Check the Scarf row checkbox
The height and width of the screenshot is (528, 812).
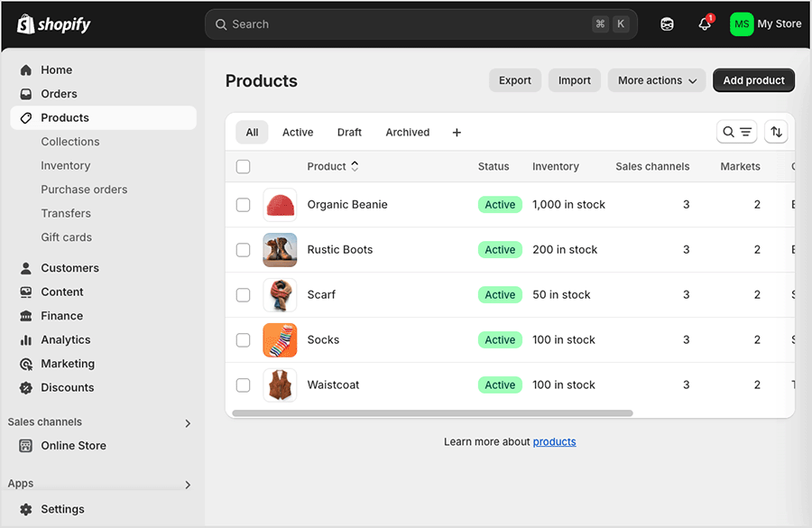tap(243, 295)
